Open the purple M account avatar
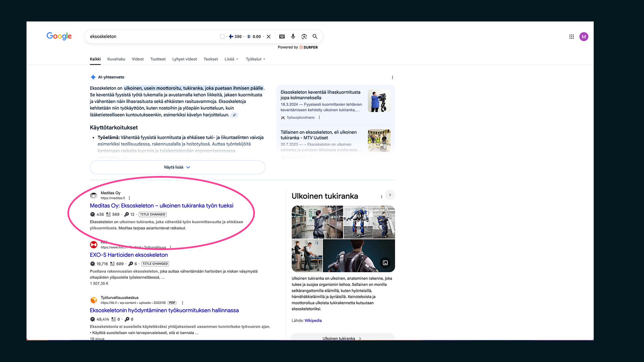 [584, 37]
